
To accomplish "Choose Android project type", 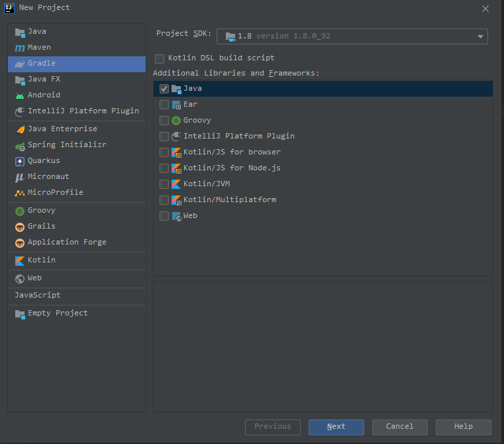I will tap(77, 95).
